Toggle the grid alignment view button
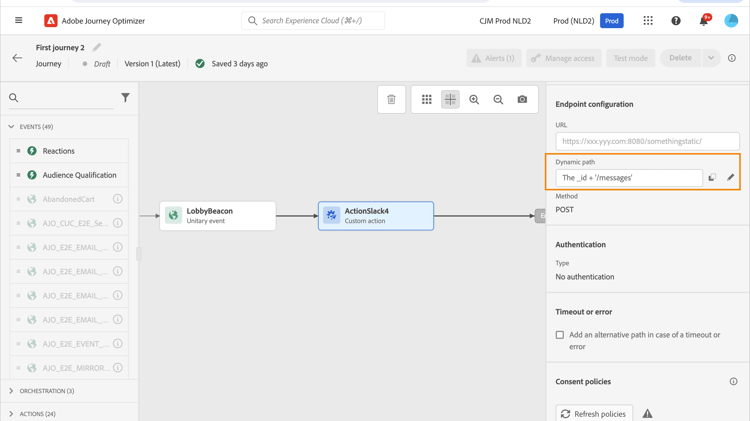The width and height of the screenshot is (750, 421). [450, 100]
